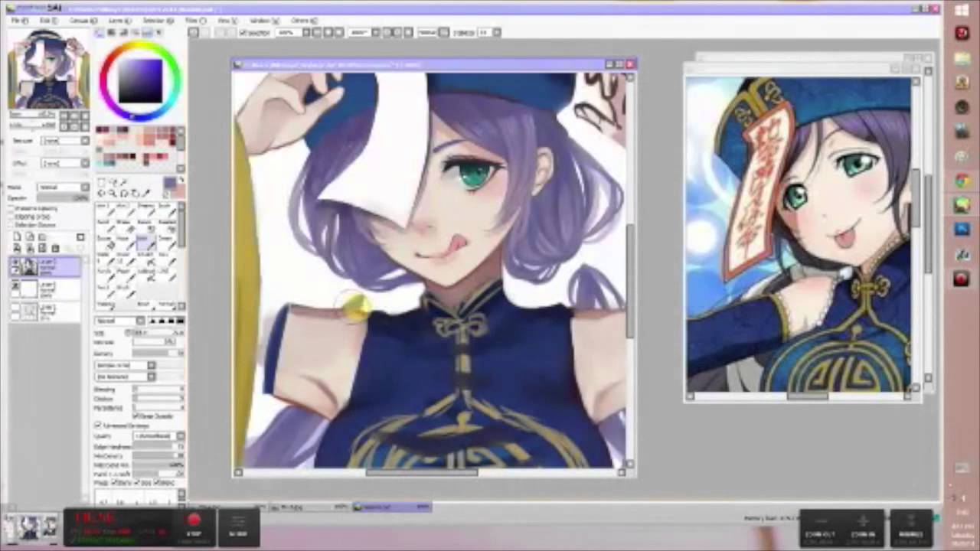Click the red record button in recorder overlay
The height and width of the screenshot is (551, 980).
coord(194,520)
